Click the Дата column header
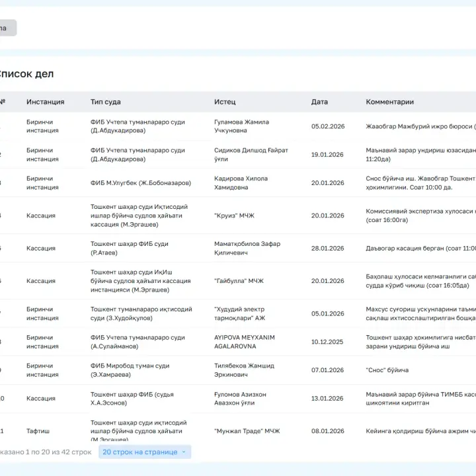This screenshot has width=476, height=476. click(x=319, y=102)
